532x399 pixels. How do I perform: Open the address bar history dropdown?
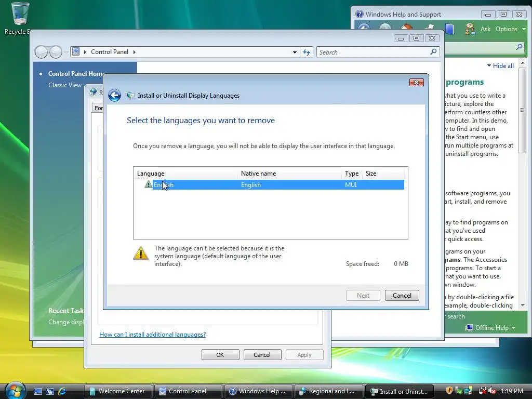[x=295, y=52]
